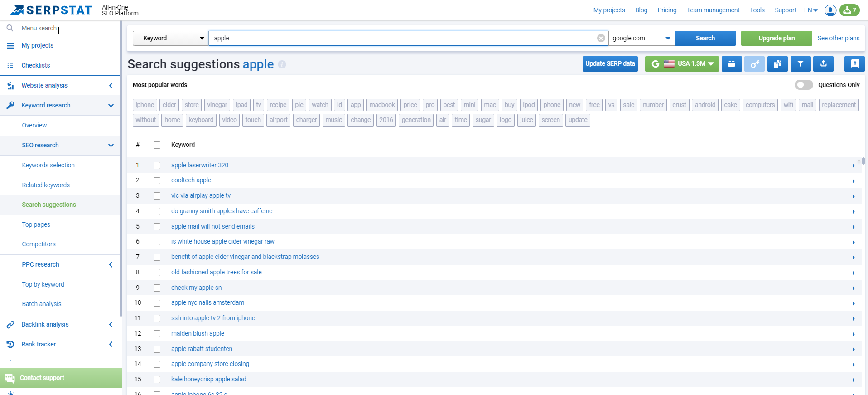The image size is (868, 395).
Task: Collapse the SEO research chevron
Action: (x=111, y=145)
